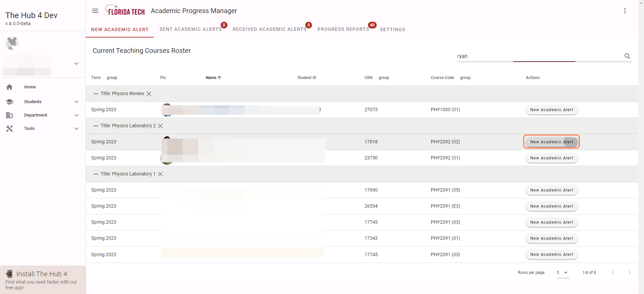Expand the Tools menu

[76, 129]
